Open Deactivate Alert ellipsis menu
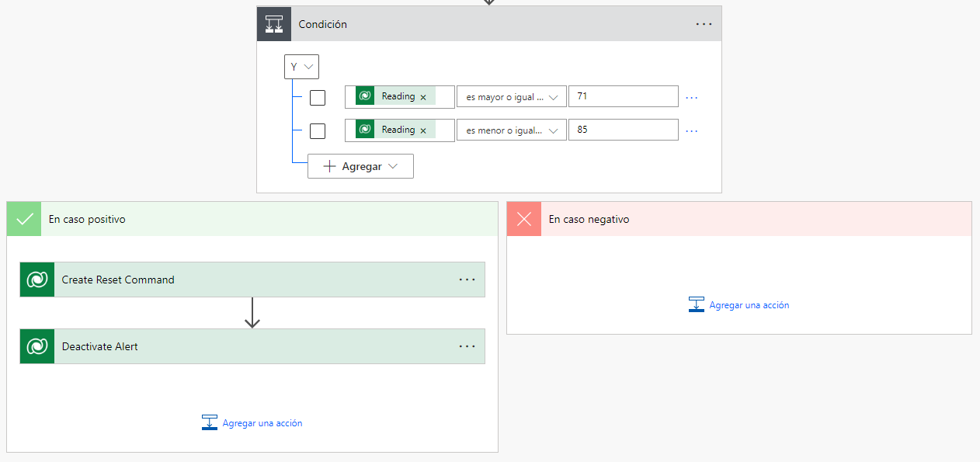 467,346
